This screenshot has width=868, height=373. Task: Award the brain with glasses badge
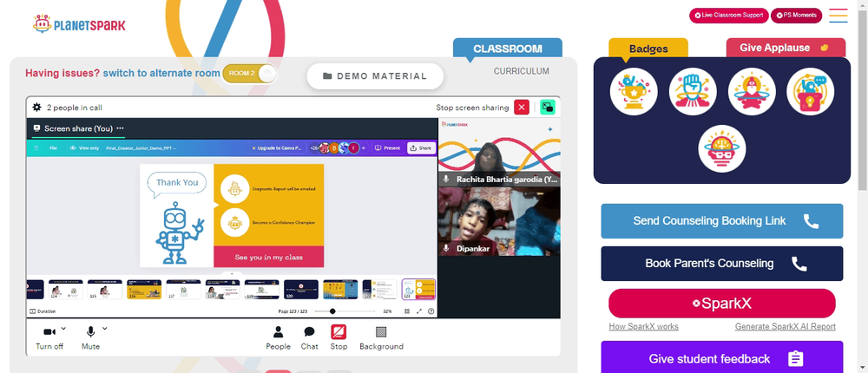722,149
